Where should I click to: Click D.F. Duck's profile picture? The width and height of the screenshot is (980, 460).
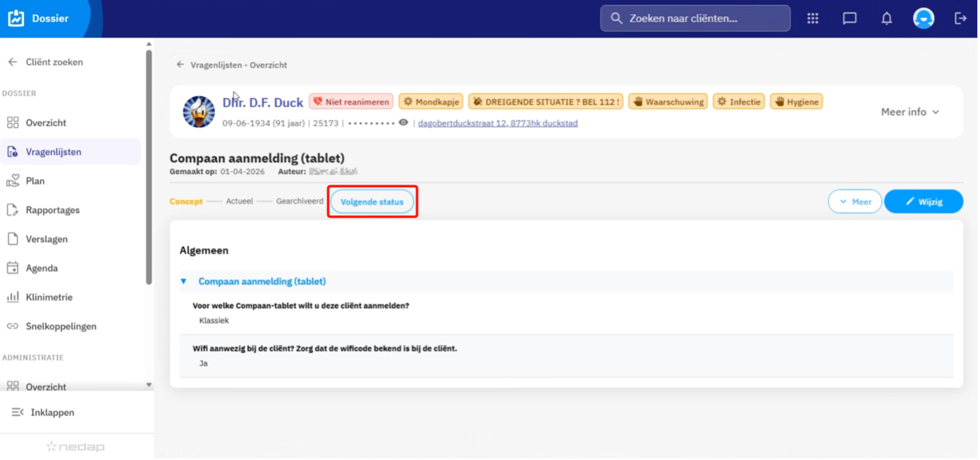click(199, 111)
